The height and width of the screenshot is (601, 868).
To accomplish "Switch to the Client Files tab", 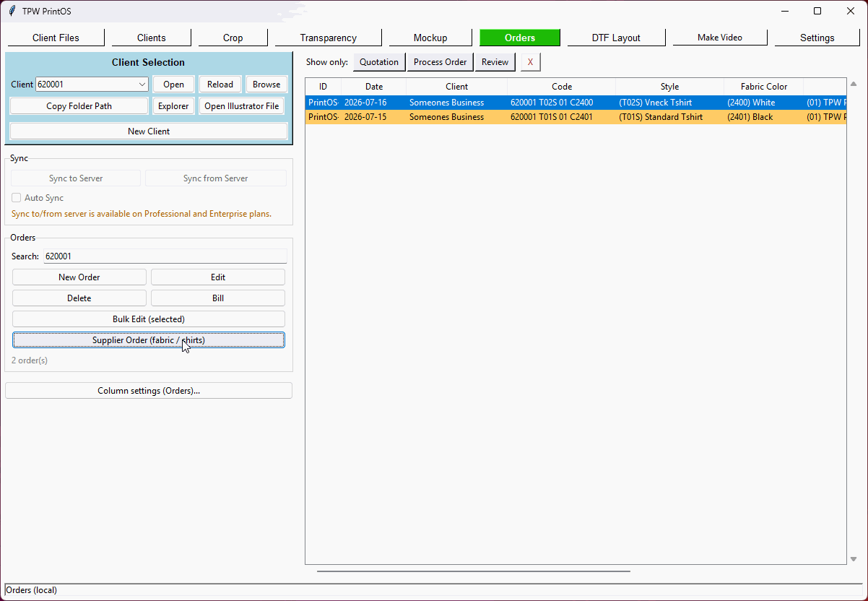I will (56, 38).
